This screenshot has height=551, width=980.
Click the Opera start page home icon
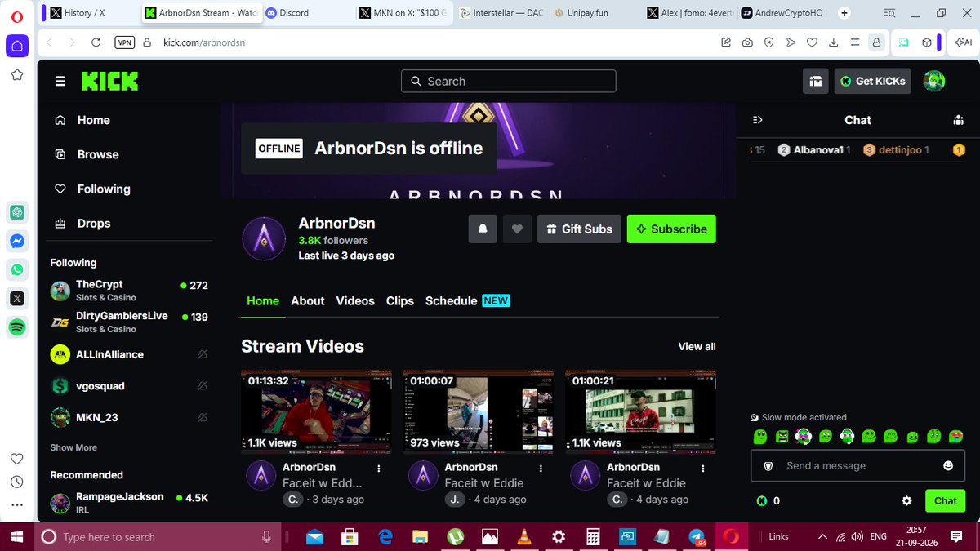17,45
